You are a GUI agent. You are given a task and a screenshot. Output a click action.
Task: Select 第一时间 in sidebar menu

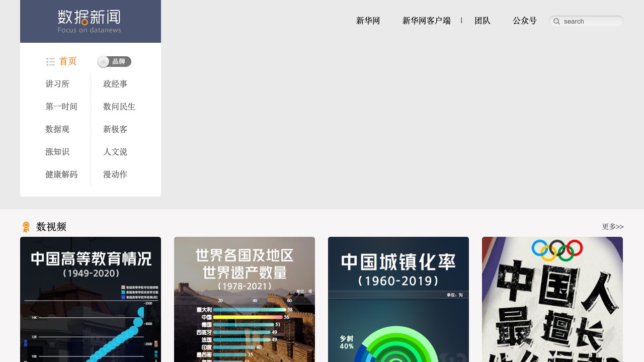coord(61,107)
